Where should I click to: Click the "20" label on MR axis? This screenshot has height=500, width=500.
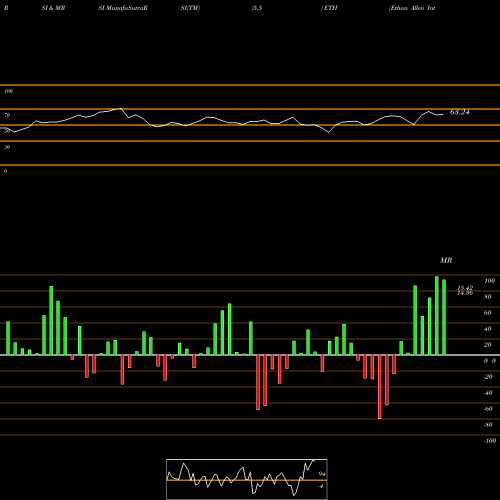(x=488, y=345)
